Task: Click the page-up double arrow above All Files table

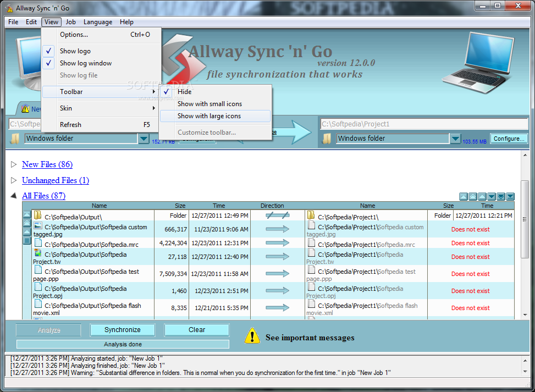Action: [473, 196]
